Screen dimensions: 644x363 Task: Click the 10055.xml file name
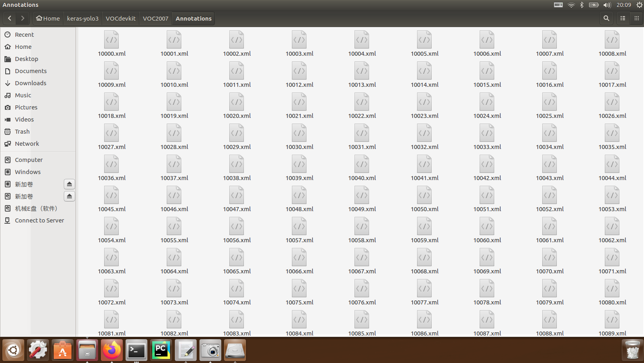click(x=174, y=240)
